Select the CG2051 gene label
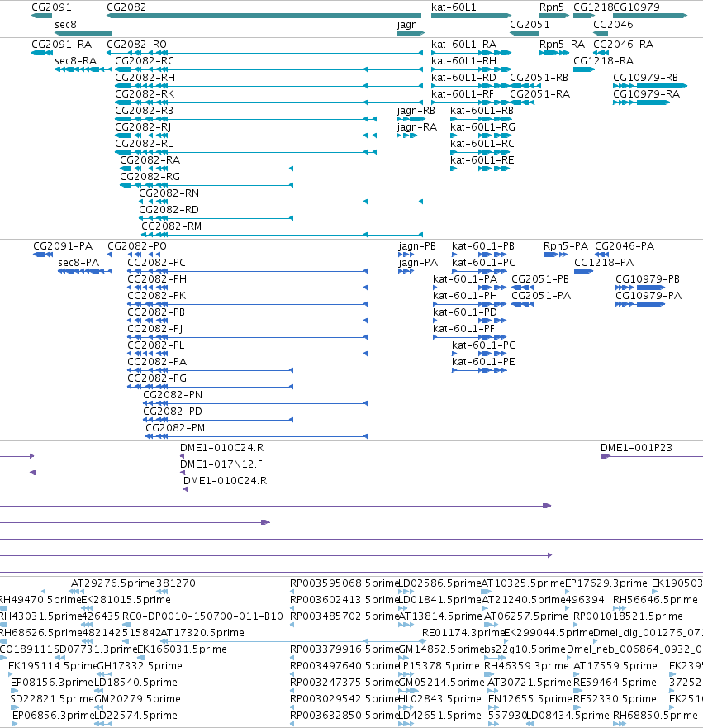 pyautogui.click(x=530, y=25)
